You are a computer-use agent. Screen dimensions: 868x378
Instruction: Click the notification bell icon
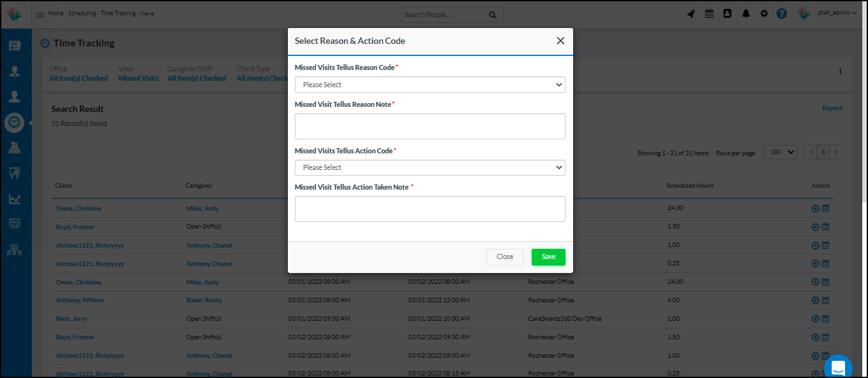tap(746, 13)
